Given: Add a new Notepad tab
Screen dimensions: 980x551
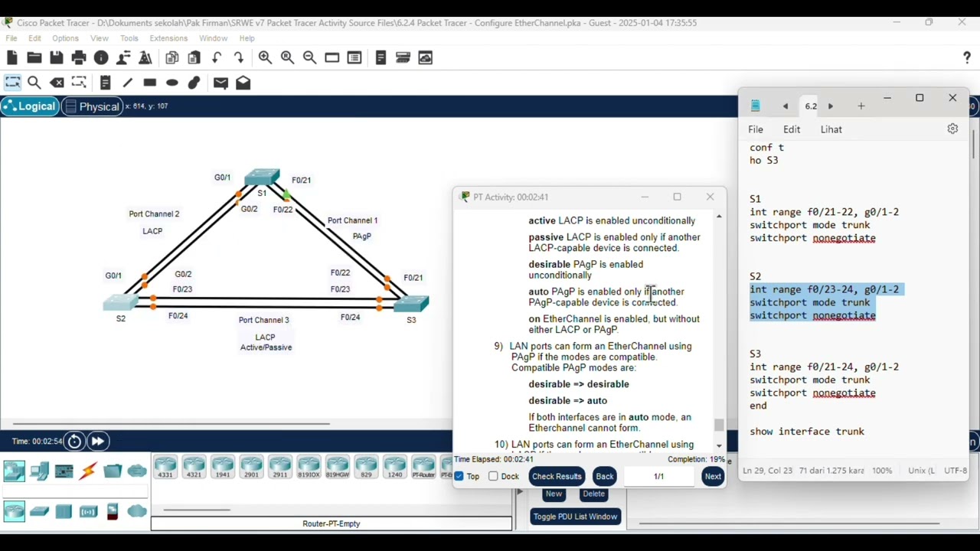Looking at the screenshot, I should pyautogui.click(x=861, y=106).
